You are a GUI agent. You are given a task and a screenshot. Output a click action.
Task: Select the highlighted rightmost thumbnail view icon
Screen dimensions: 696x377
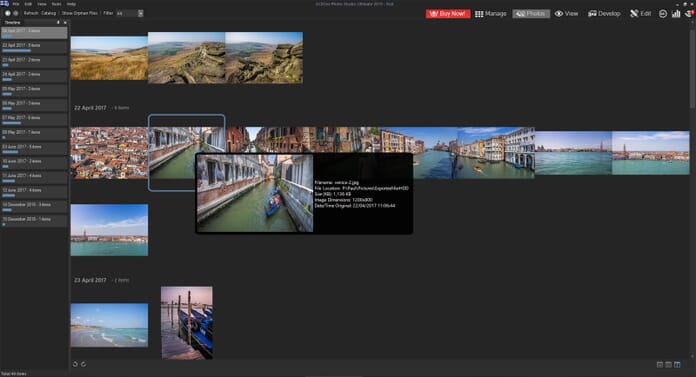[x=677, y=365]
